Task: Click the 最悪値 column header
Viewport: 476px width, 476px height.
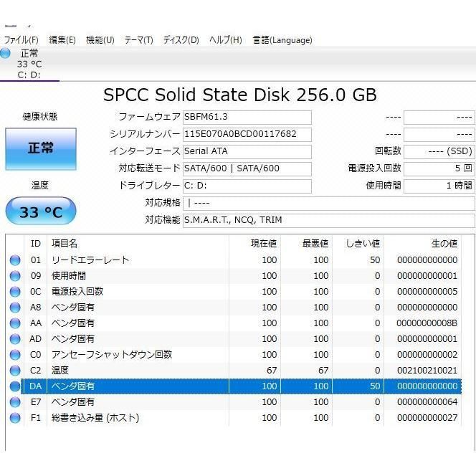Action: [x=307, y=244]
